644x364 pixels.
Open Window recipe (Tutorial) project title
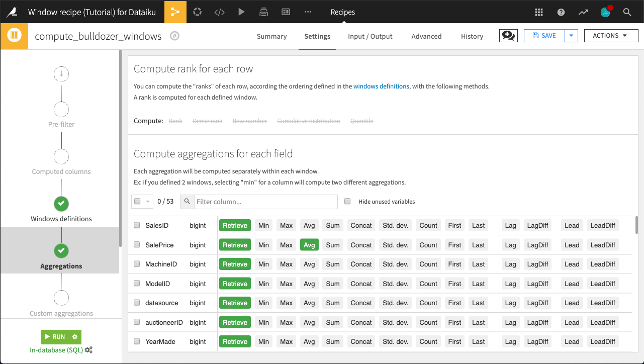click(91, 12)
